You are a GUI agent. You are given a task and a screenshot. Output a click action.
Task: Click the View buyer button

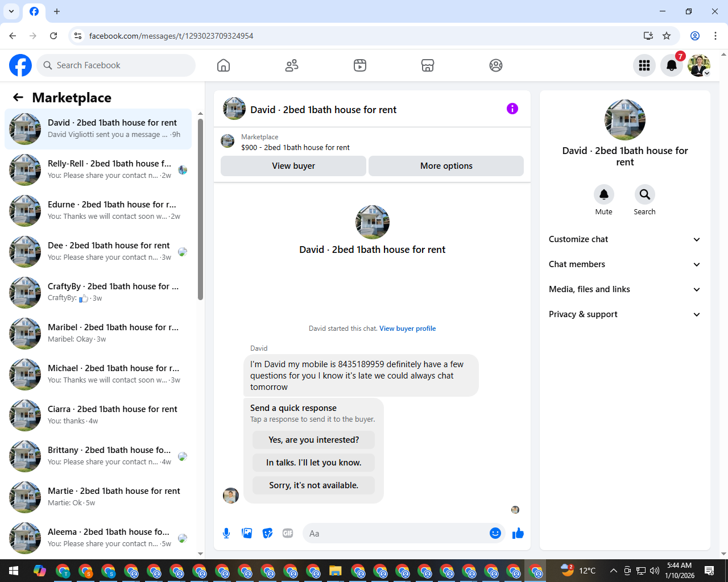point(293,166)
